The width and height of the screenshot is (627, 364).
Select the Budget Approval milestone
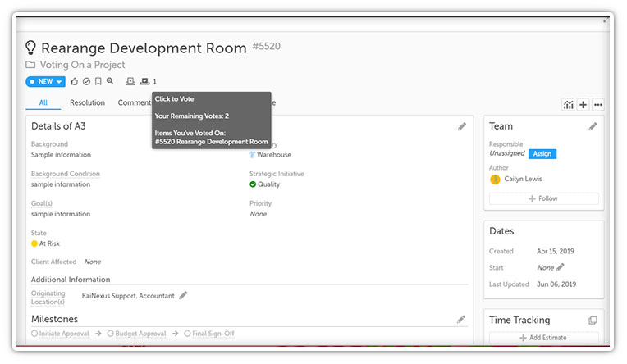[136, 334]
